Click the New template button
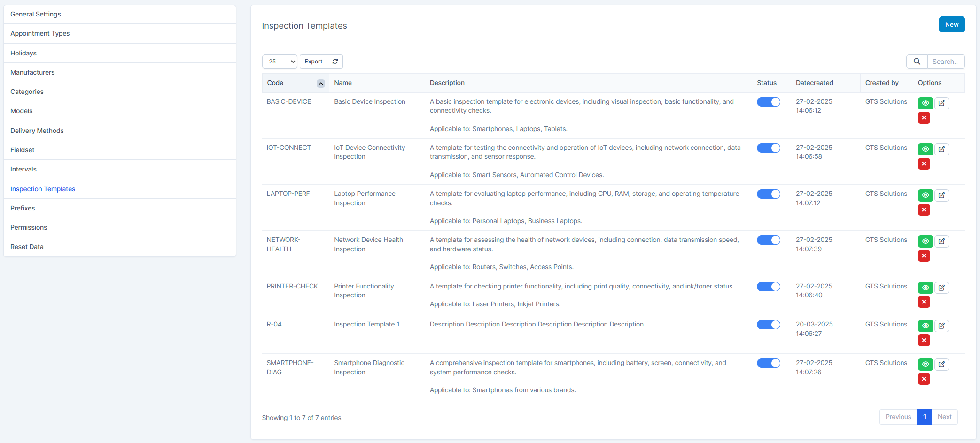Image resolution: width=980 pixels, height=443 pixels. [x=951, y=25]
